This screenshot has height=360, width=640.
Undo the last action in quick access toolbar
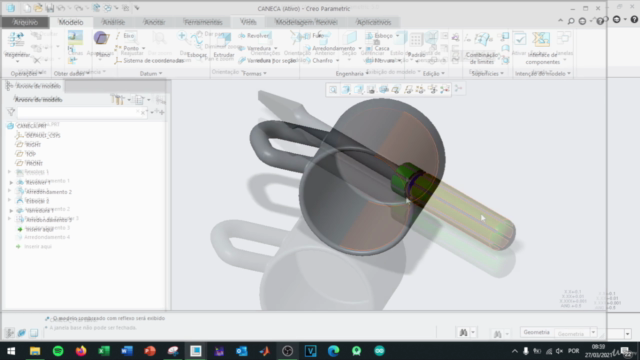pyautogui.click(x=61, y=8)
